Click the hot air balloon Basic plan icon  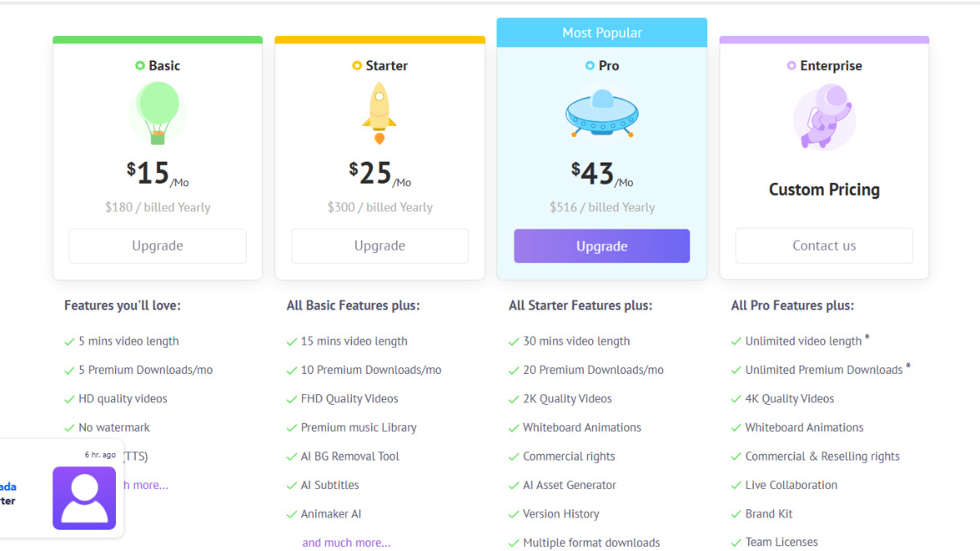click(x=158, y=113)
